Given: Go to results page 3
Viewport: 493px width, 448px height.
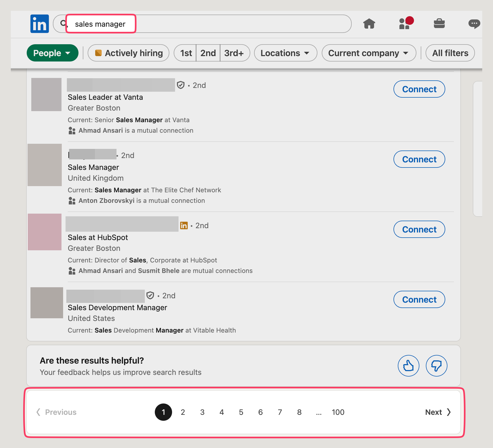Looking at the screenshot, I should (202, 412).
